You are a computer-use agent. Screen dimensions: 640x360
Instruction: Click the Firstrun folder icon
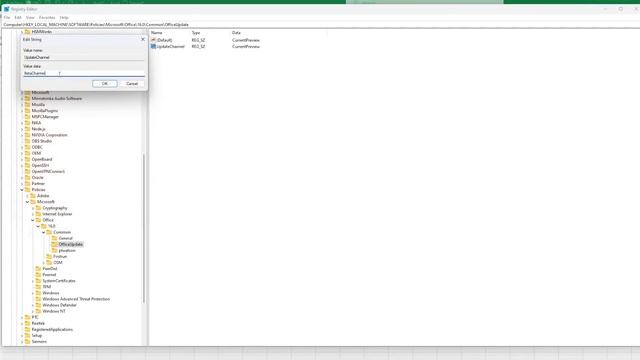[x=49, y=256]
